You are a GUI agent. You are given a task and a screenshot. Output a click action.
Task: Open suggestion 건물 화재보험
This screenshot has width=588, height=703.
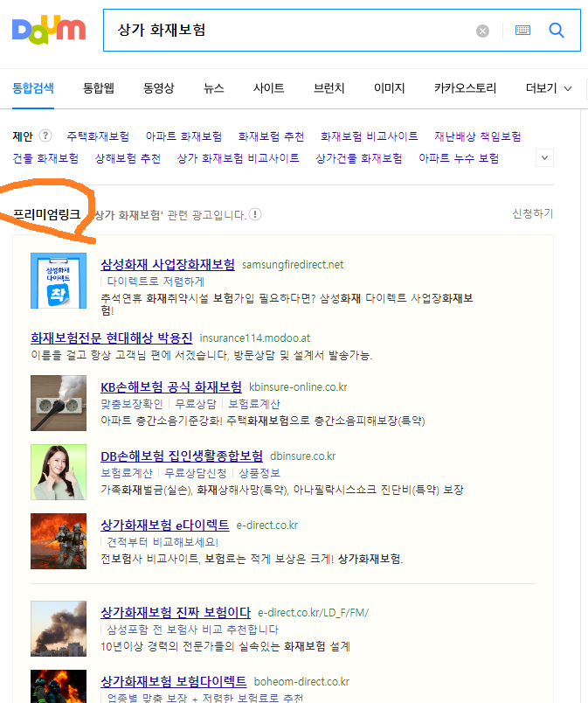45,158
